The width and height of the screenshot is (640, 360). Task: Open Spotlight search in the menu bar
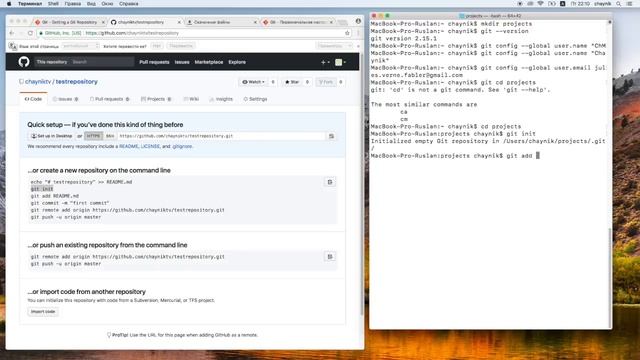619,4
